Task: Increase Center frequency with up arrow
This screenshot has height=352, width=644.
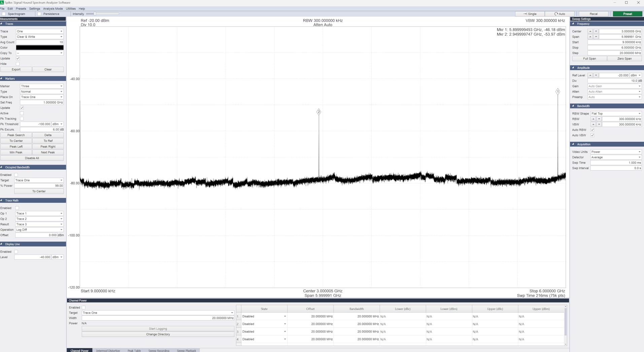Action: [590, 31]
